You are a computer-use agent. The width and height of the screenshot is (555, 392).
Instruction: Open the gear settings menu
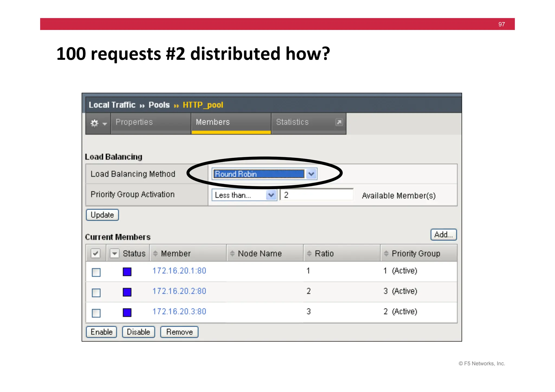pyautogui.click(x=98, y=124)
